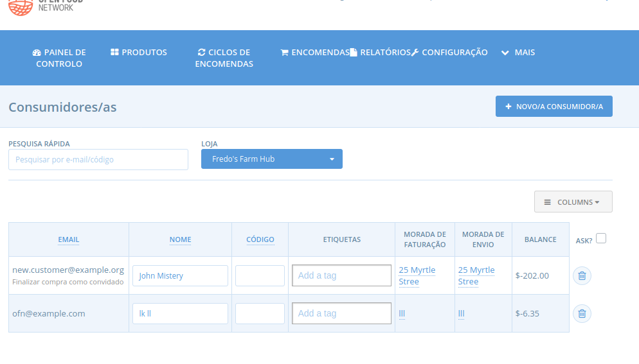Click the Open Food Network logo
This screenshot has height=364, width=639.
pos(46,7)
